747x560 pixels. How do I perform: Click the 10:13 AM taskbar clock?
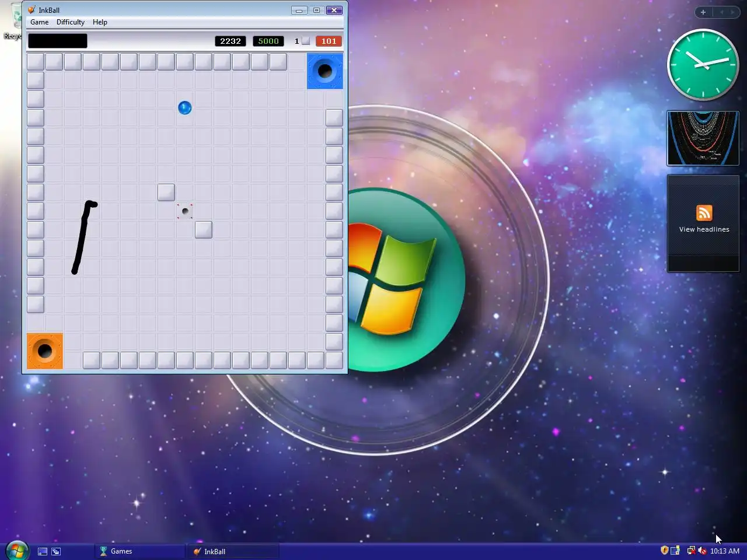[x=725, y=551]
